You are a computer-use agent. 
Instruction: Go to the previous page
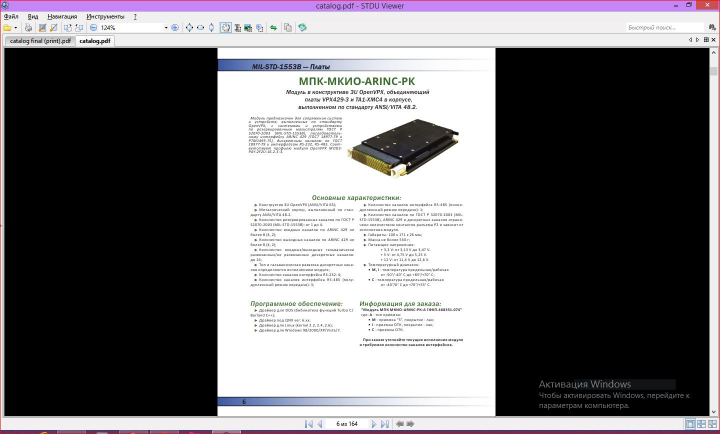[320, 424]
